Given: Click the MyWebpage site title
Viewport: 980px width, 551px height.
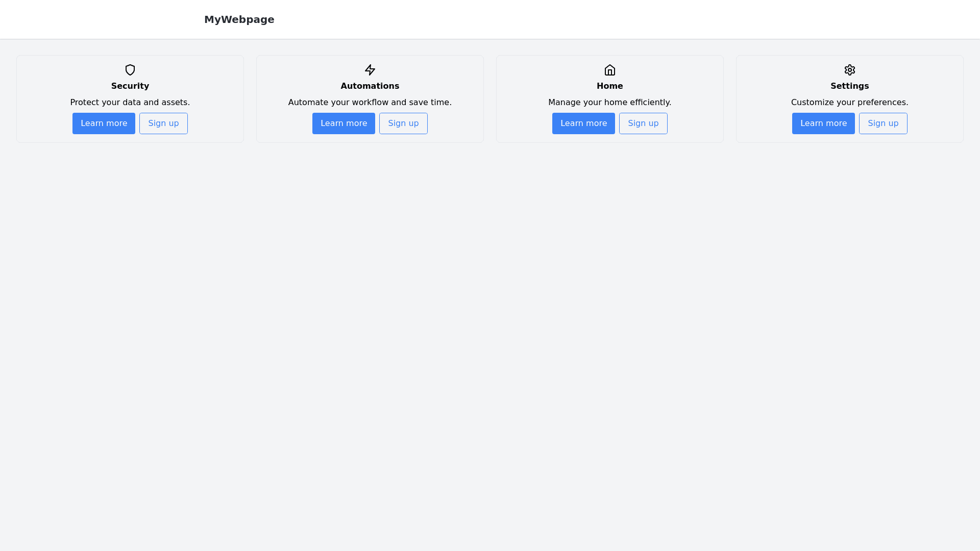Looking at the screenshot, I should click(x=239, y=19).
